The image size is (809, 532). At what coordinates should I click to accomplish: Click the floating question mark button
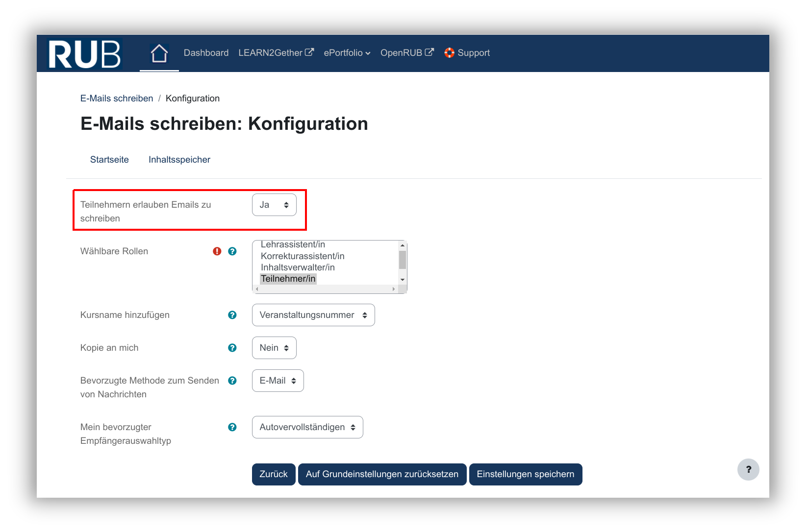pos(748,469)
